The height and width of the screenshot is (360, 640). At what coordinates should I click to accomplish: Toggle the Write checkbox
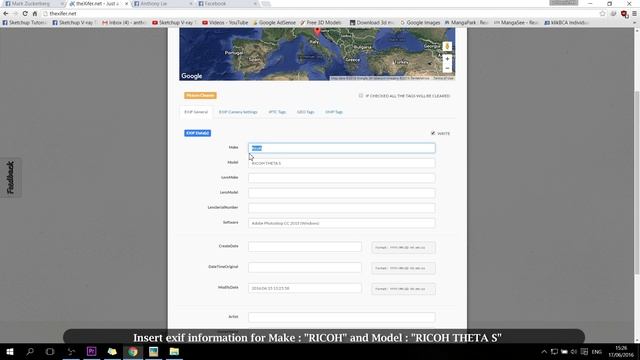click(x=433, y=133)
